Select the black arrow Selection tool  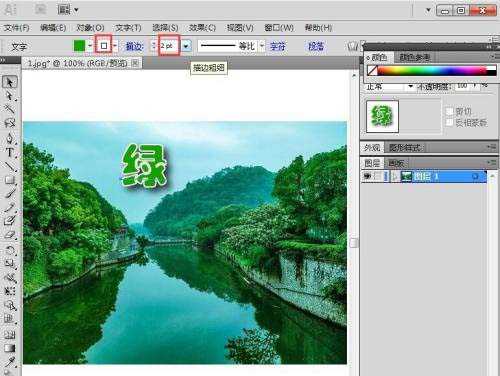(x=10, y=82)
